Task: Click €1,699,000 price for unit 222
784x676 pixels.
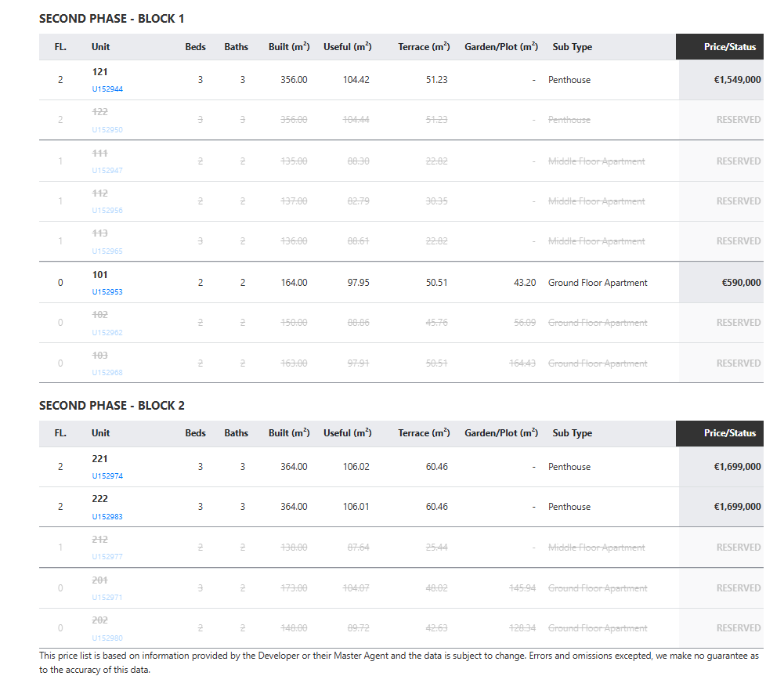Action: pos(736,507)
